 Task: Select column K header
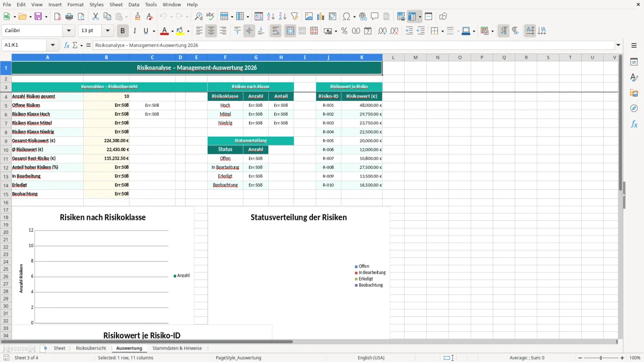coord(362,57)
